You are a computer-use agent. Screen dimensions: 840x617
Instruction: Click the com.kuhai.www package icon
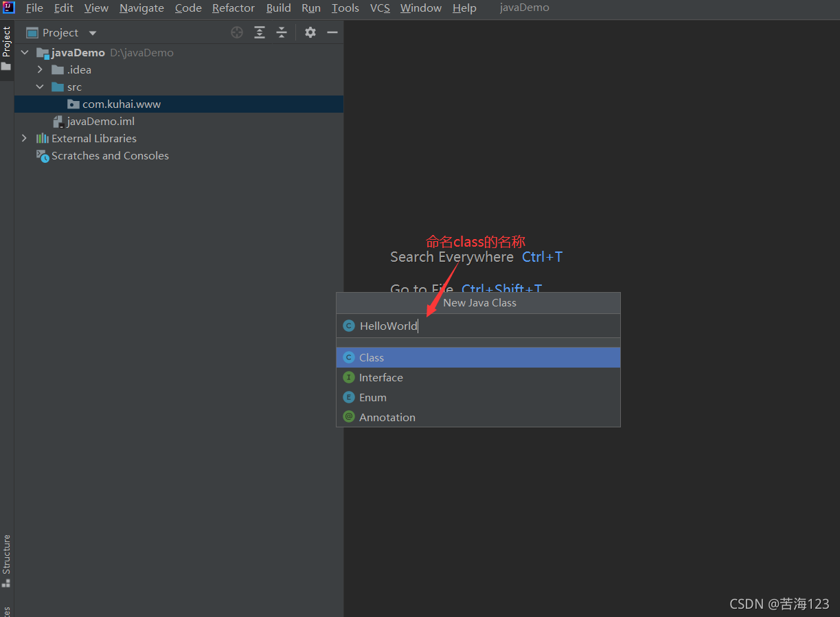[x=73, y=104]
